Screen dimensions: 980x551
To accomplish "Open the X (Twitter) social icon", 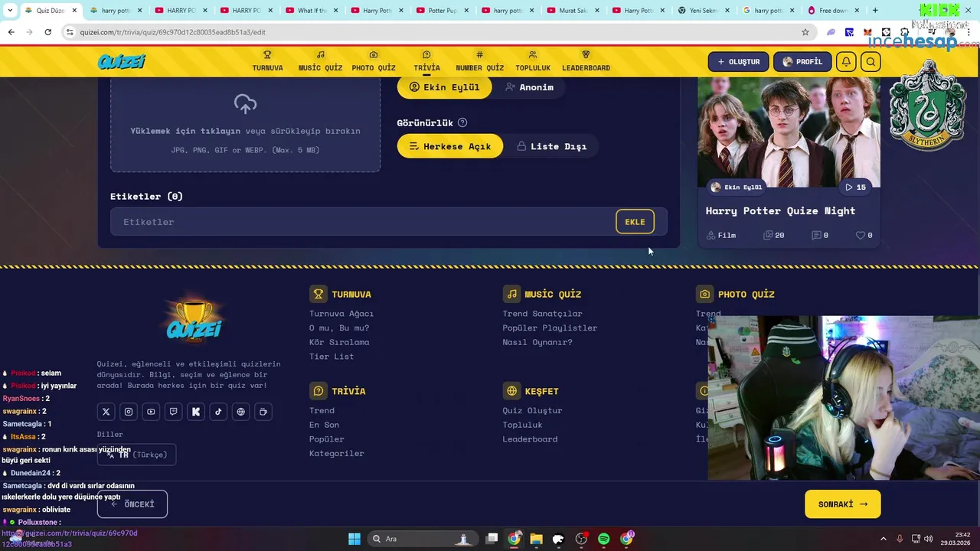I will click(x=106, y=412).
